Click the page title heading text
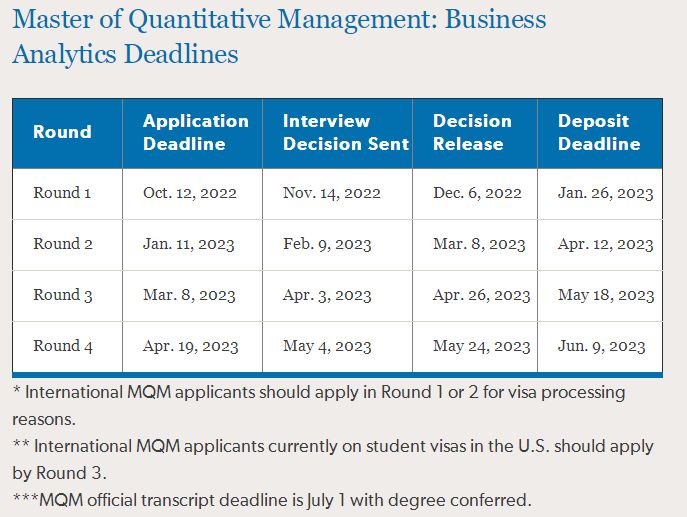This screenshot has width=687, height=517. click(x=279, y=36)
